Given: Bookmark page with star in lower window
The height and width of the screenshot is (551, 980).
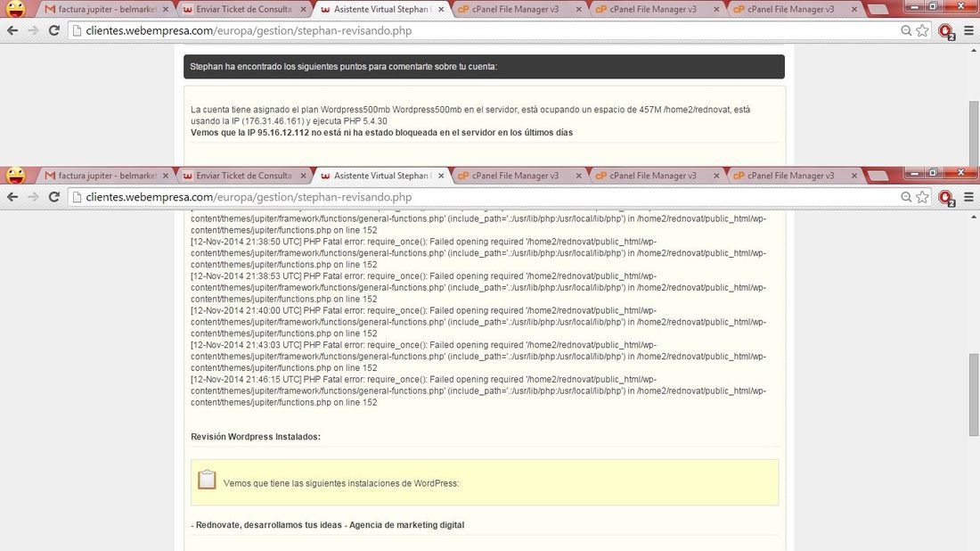Looking at the screenshot, I should point(922,197).
